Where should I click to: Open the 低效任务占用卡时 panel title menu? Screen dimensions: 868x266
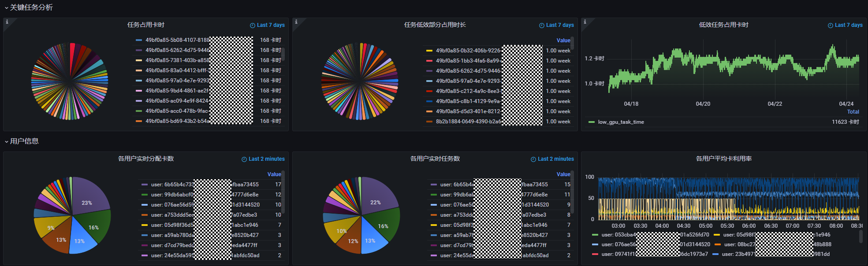tap(724, 25)
